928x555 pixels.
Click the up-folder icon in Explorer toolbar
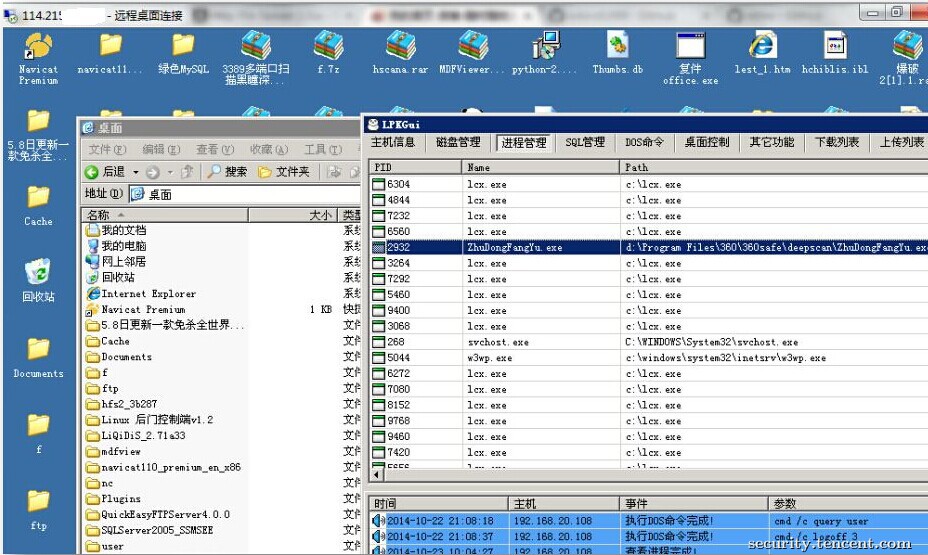point(187,172)
